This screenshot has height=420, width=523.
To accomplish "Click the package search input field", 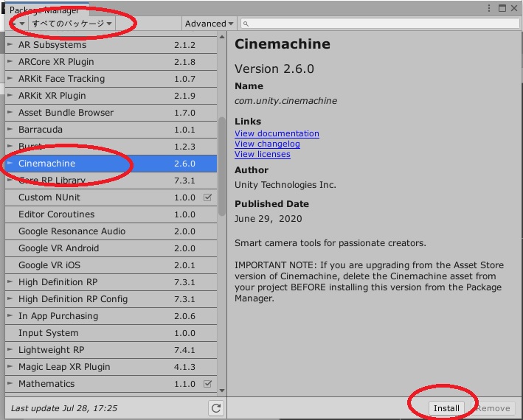I will (x=380, y=24).
